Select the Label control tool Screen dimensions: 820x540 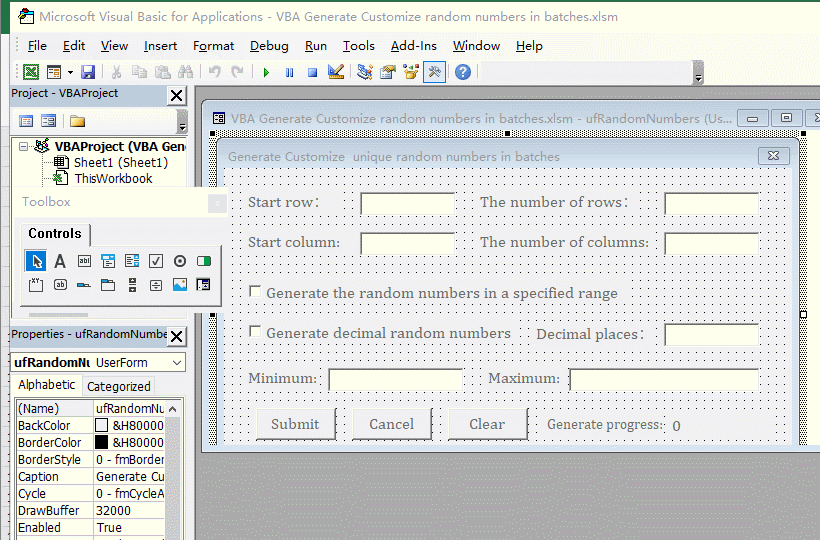[x=60, y=261]
